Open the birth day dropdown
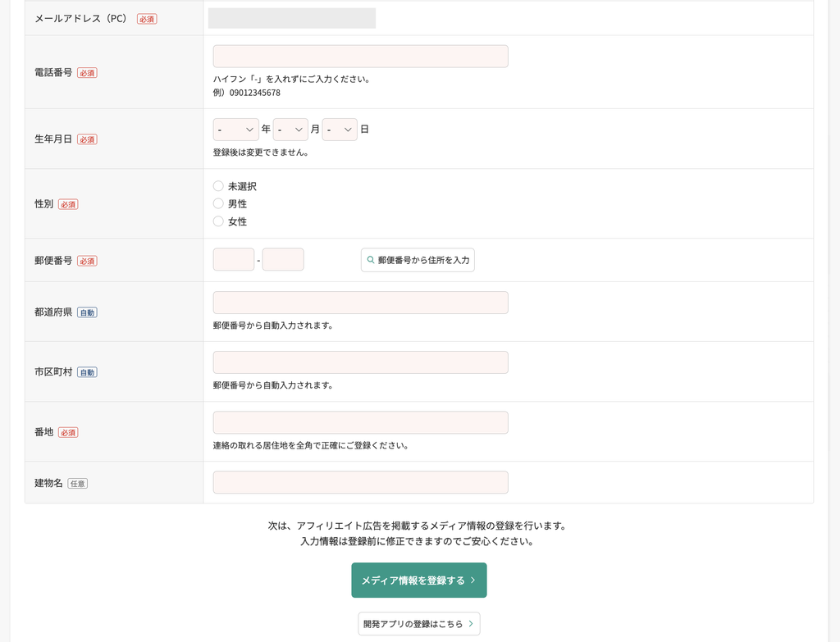This screenshot has height=642, width=840. pyautogui.click(x=340, y=130)
